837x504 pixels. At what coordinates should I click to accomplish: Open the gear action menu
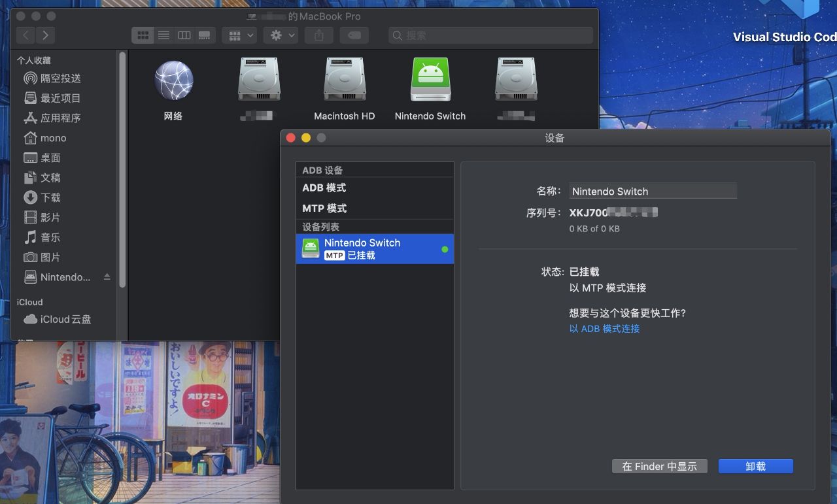click(x=281, y=35)
